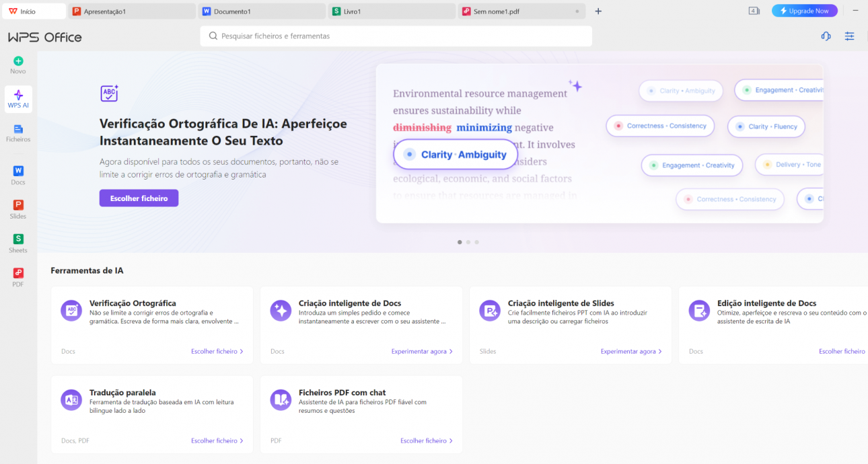The image size is (868, 464).
Task: Click the Delivery · Tone pill
Action: (790, 164)
